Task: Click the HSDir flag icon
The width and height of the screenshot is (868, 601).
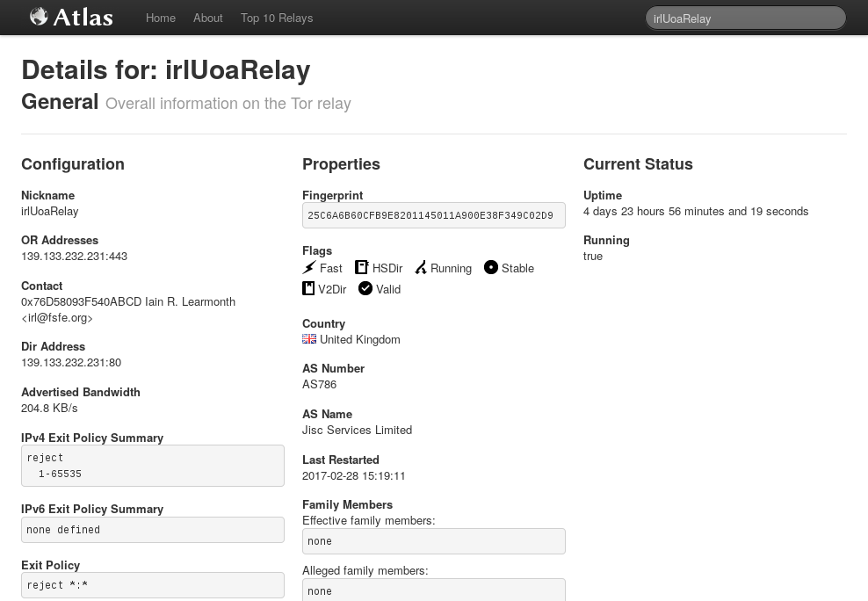Action: pyautogui.click(x=361, y=267)
